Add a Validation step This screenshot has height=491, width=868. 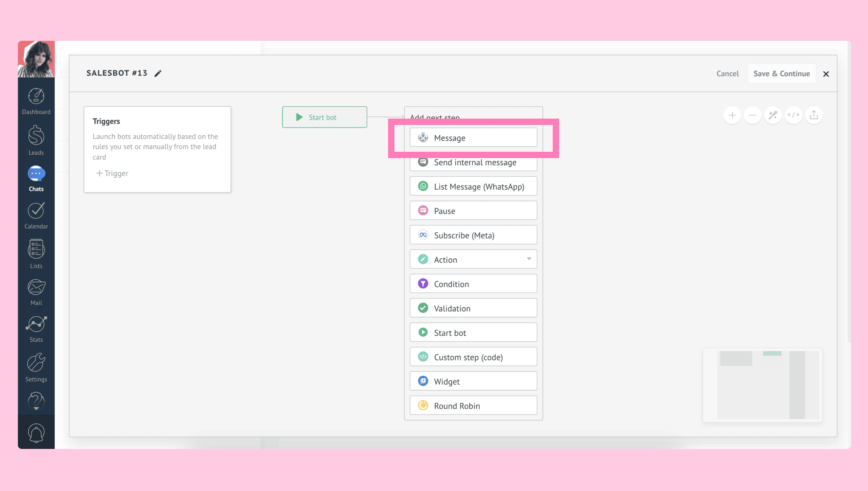[x=473, y=308]
